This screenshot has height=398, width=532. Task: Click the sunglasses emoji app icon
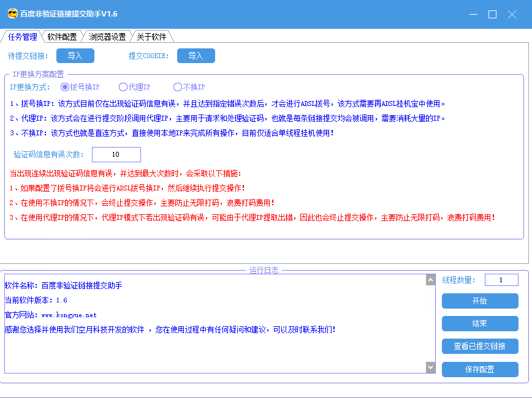tap(12, 14)
